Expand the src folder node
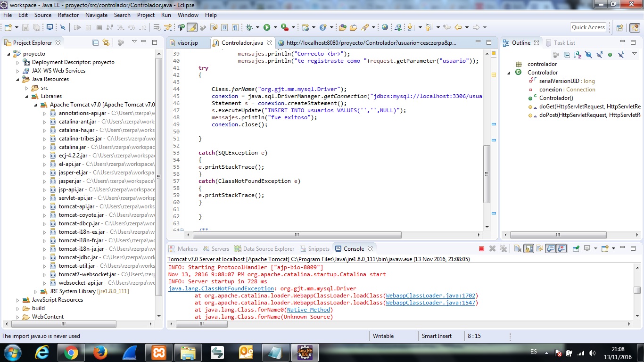 [x=26, y=88]
